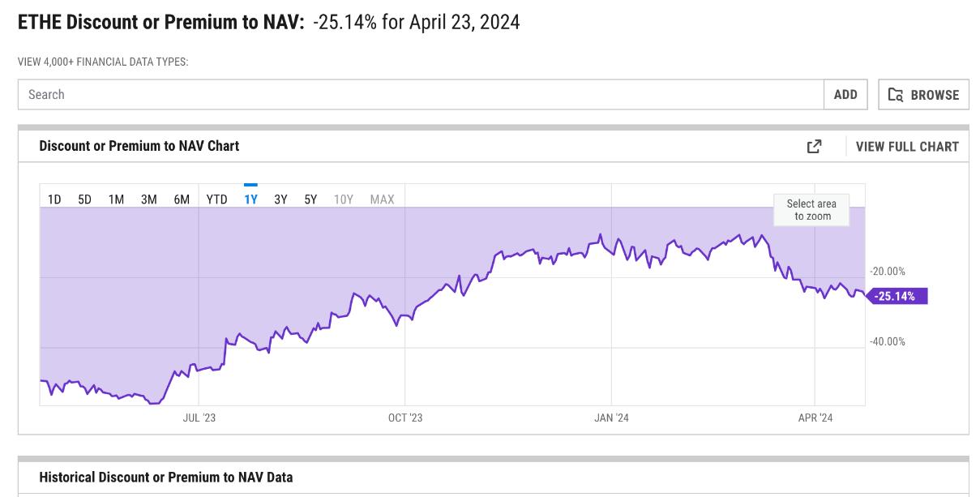The image size is (980, 497).
Task: Show the 3Y chart range
Action: [x=280, y=199]
